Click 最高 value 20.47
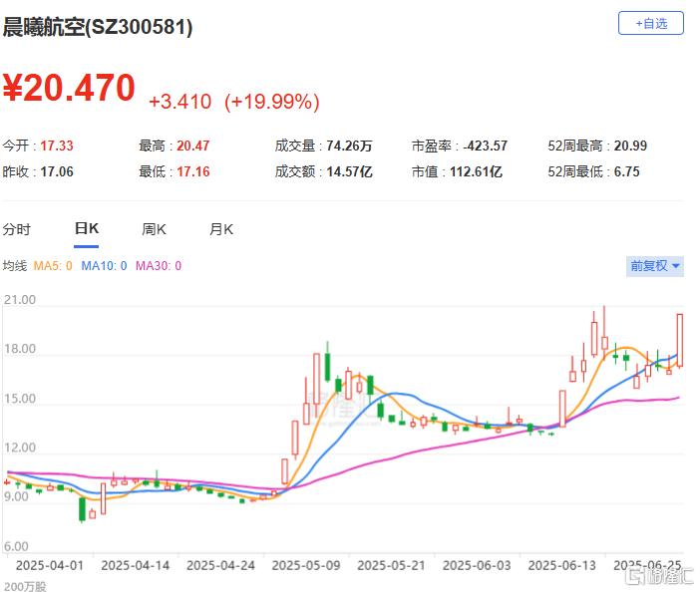The height and width of the screenshot is (592, 700). click(192, 146)
